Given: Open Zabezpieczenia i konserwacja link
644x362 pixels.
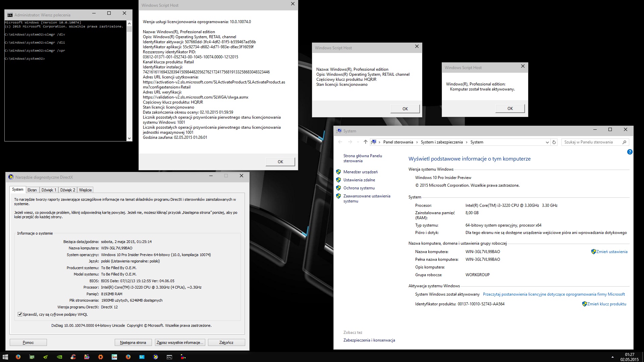Looking at the screenshot, I should [x=369, y=340].
